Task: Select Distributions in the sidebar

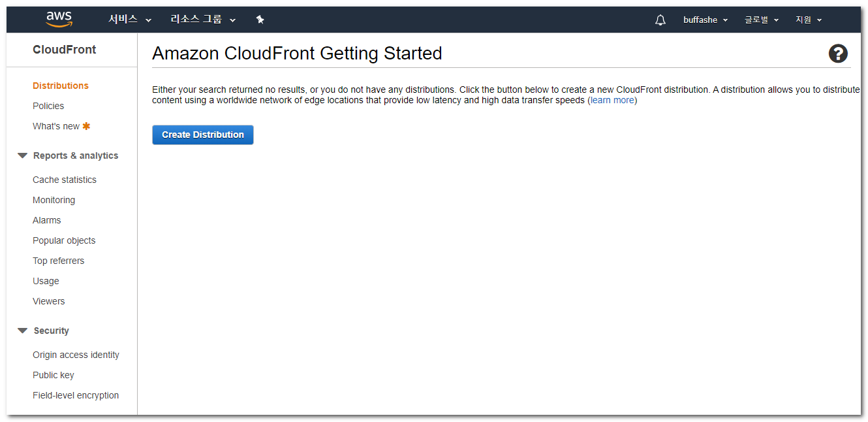Action: [x=61, y=86]
